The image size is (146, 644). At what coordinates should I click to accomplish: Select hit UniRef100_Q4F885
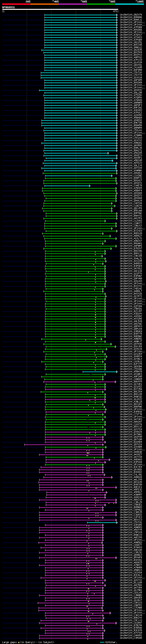(131, 80)
